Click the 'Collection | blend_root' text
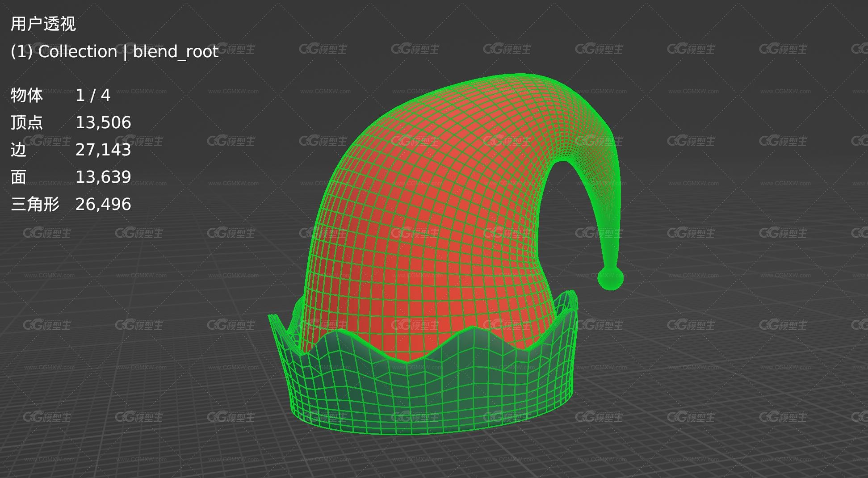The image size is (868, 478). (128, 52)
